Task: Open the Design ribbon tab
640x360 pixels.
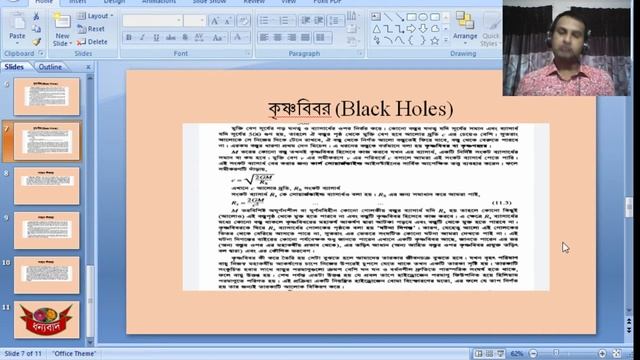Action: point(114,2)
